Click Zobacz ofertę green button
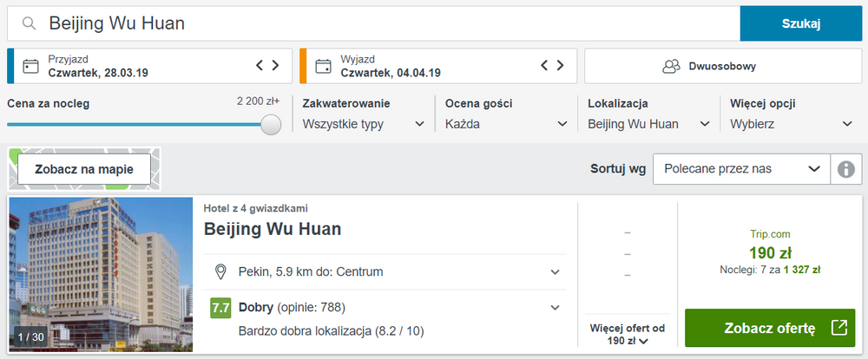 coord(770,328)
